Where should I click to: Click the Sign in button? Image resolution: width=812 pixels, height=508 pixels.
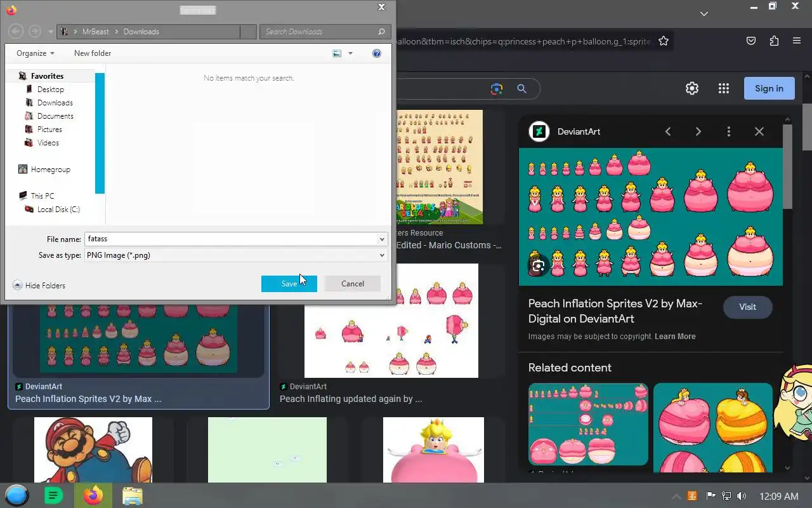(x=769, y=89)
